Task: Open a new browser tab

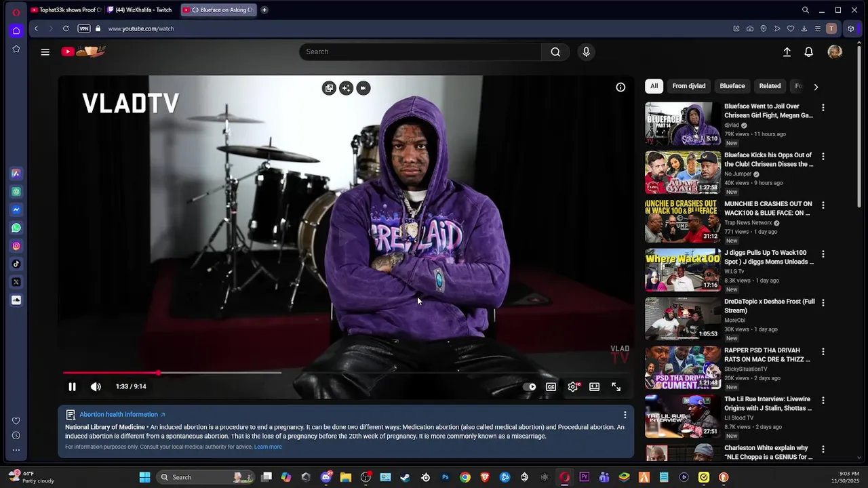Action: [264, 9]
